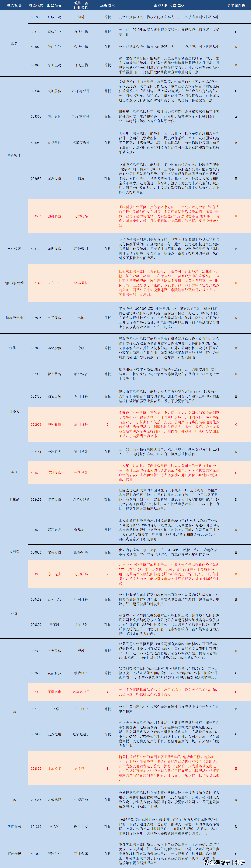Click 调味发酵品 industry cell
This screenshot has height=868, width=251.
(x=81, y=499)
